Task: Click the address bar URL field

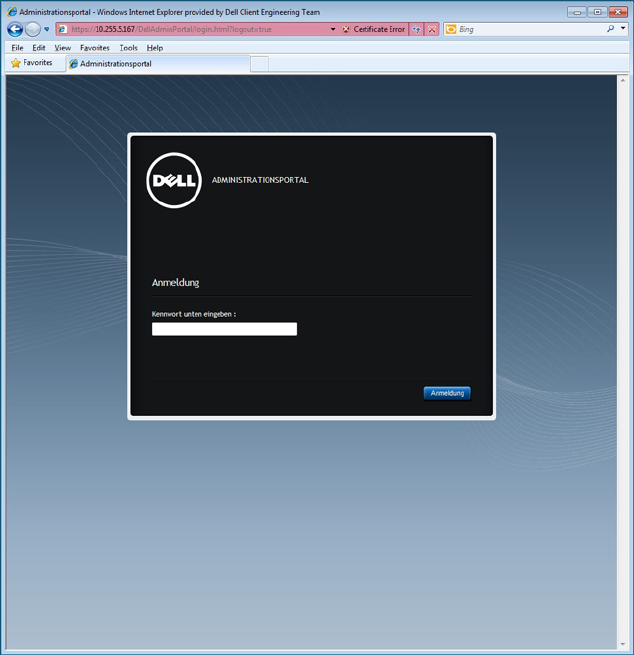Action: 198,29
